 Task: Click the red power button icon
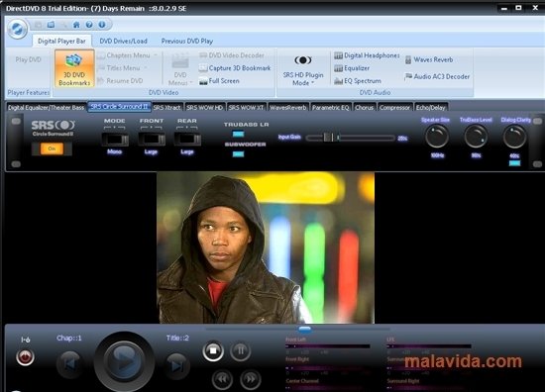pyautogui.click(x=25, y=356)
